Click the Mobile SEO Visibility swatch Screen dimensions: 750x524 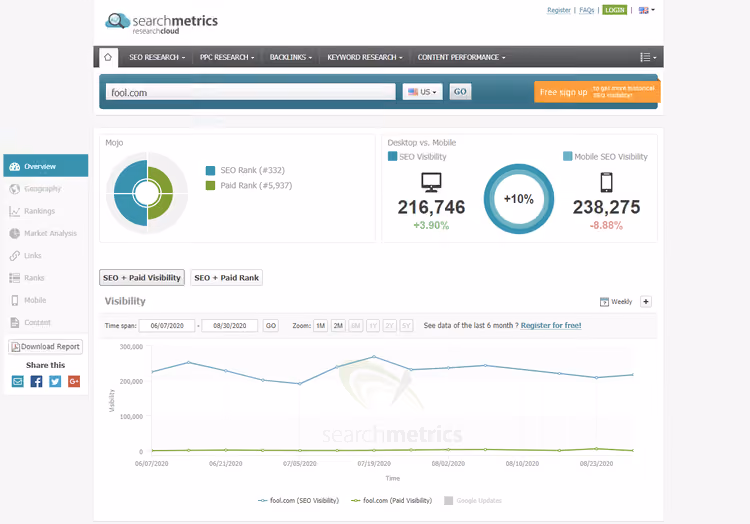(x=568, y=156)
